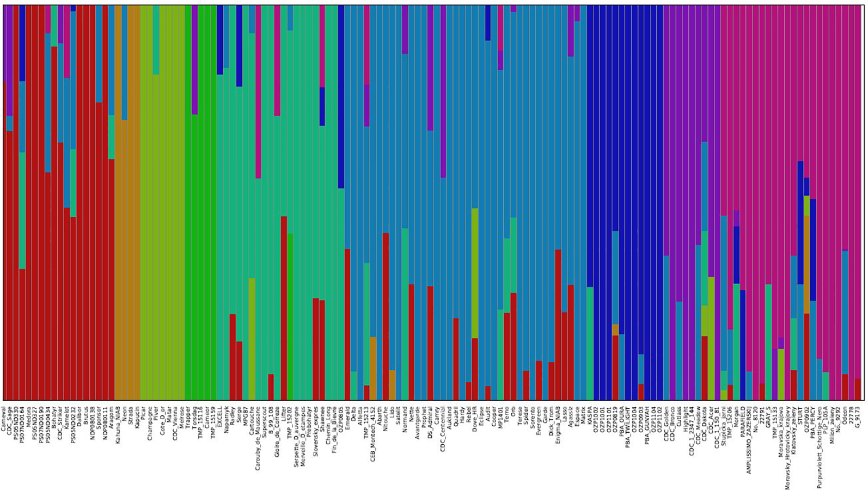Click the AMPLISSIMO_ZAZERSKIJ label

[749, 440]
